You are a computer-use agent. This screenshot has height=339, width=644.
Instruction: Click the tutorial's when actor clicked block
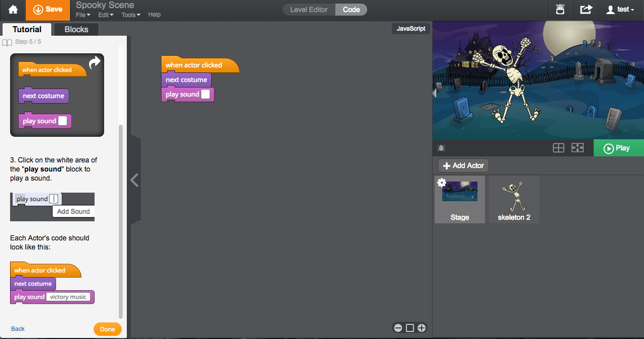click(x=52, y=70)
